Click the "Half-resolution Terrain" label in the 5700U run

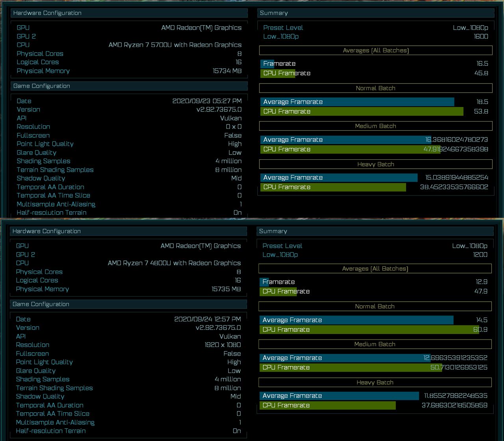(52, 213)
